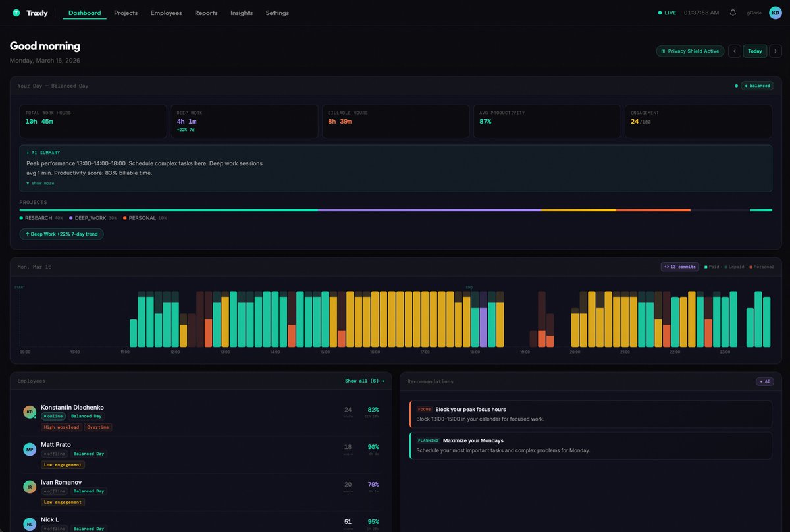790x532 pixels.
Task: Click the 13 commits badge
Action: 680,267
